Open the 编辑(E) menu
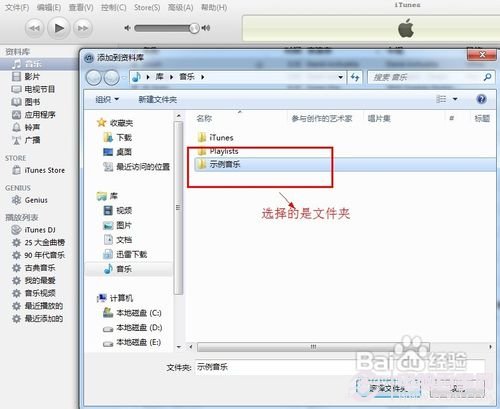The image size is (500, 409). (49, 7)
